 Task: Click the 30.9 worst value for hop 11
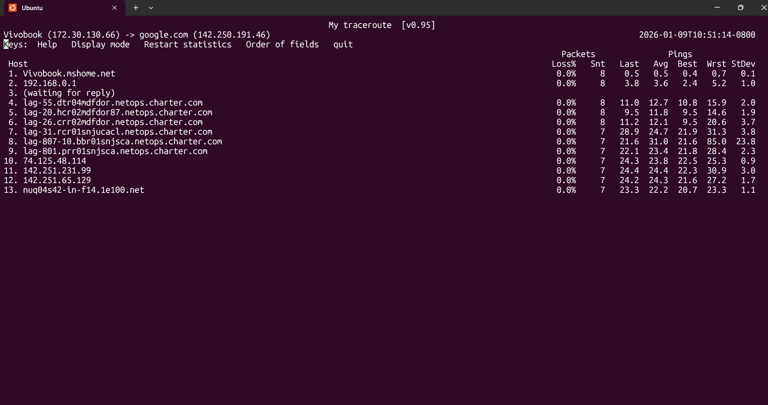point(716,170)
